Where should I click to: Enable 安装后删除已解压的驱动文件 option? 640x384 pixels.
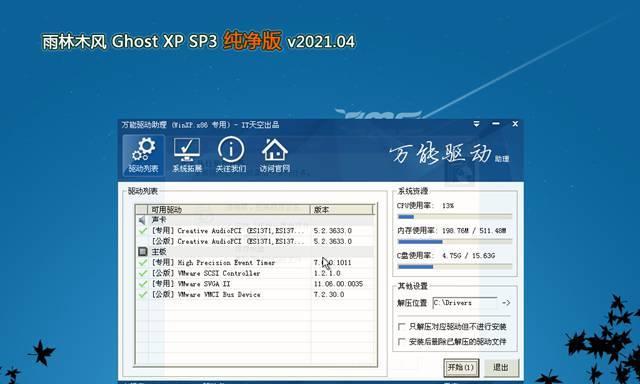point(402,342)
